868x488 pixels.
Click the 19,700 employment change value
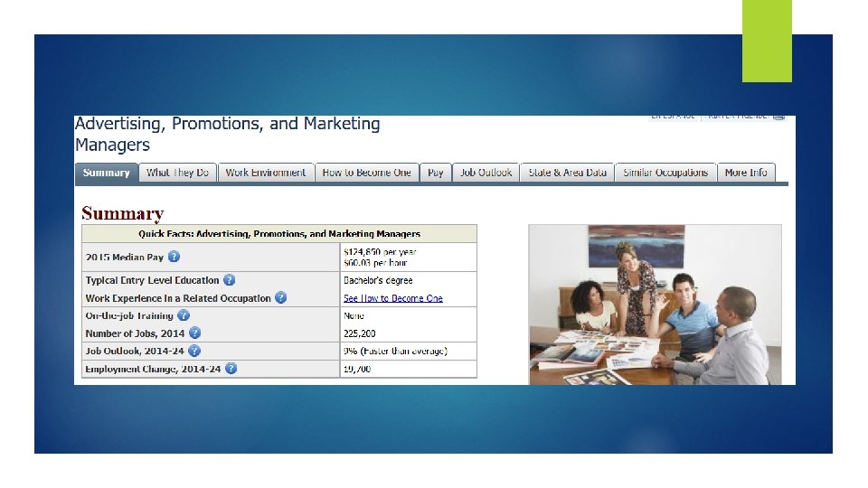[357, 369]
